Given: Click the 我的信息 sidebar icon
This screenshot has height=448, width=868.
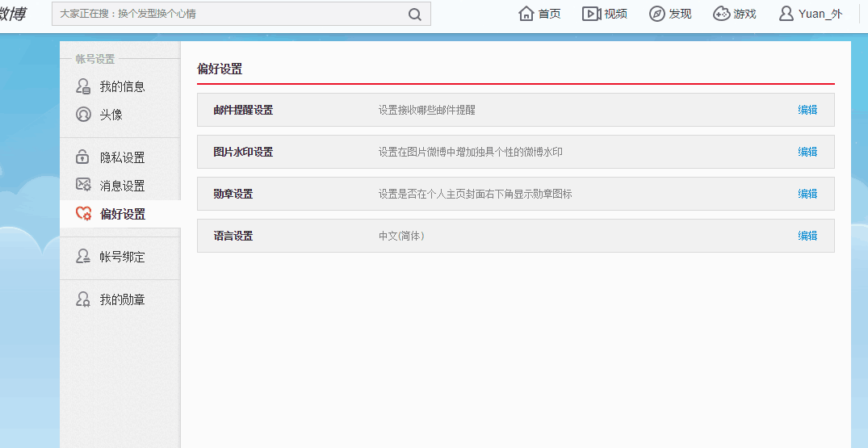Looking at the screenshot, I should point(83,86).
